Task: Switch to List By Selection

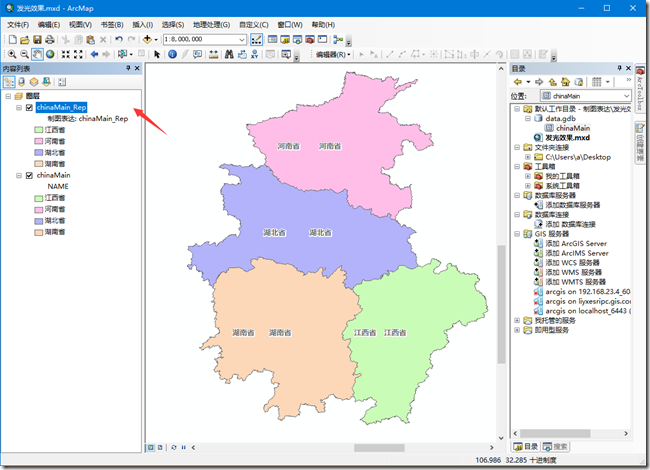Action: (46, 82)
